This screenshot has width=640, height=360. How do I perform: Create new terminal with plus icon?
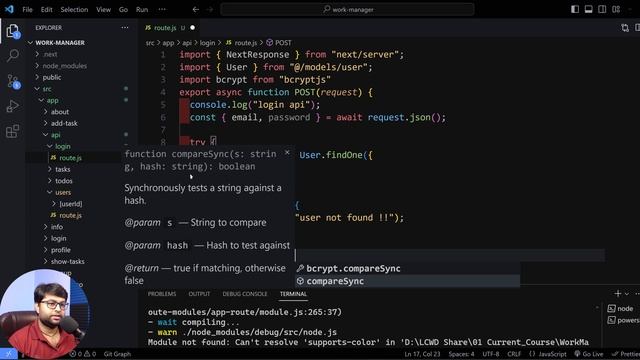[x=618, y=293]
